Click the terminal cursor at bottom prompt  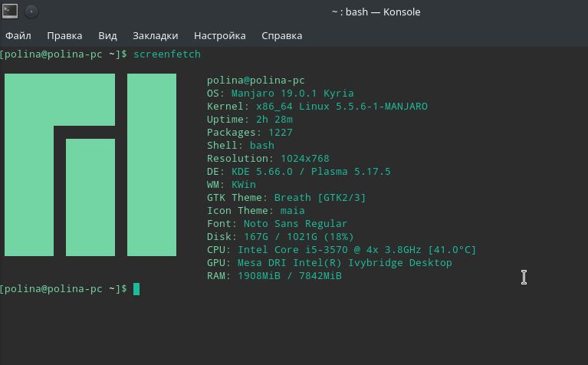pos(136,289)
